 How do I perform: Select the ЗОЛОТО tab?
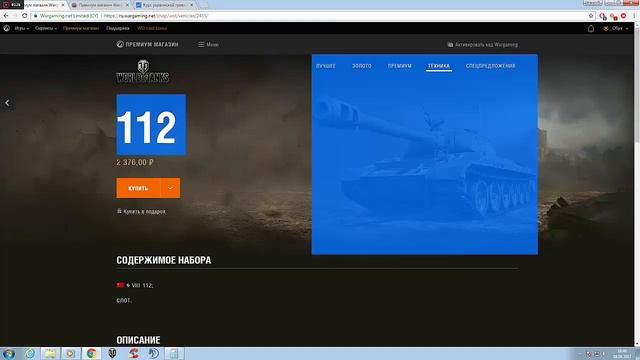coord(362,66)
